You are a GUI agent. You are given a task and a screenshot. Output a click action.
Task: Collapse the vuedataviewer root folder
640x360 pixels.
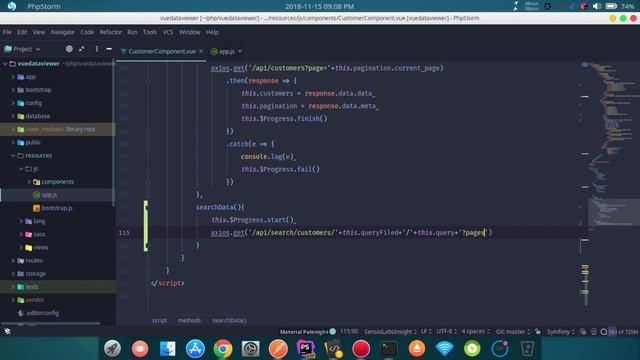(5, 64)
